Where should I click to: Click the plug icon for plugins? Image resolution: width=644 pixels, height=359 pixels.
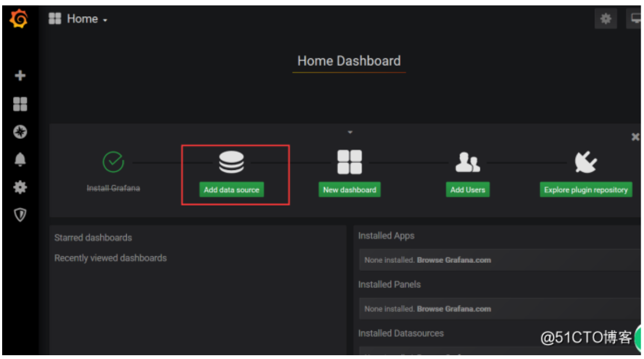[x=586, y=162]
